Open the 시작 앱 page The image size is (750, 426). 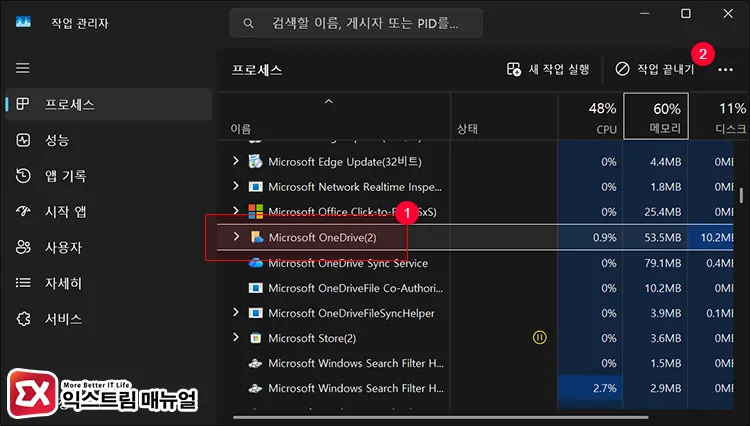109,211
